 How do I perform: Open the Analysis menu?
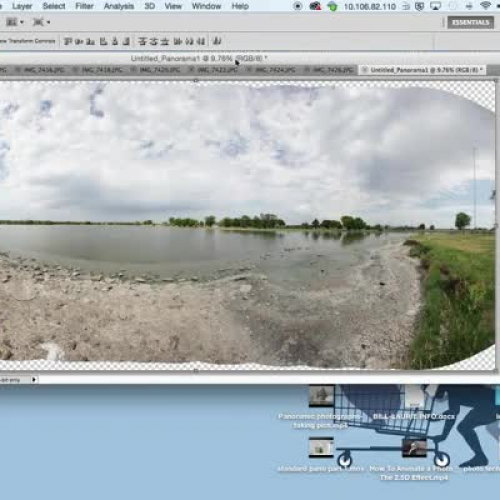pyautogui.click(x=119, y=6)
